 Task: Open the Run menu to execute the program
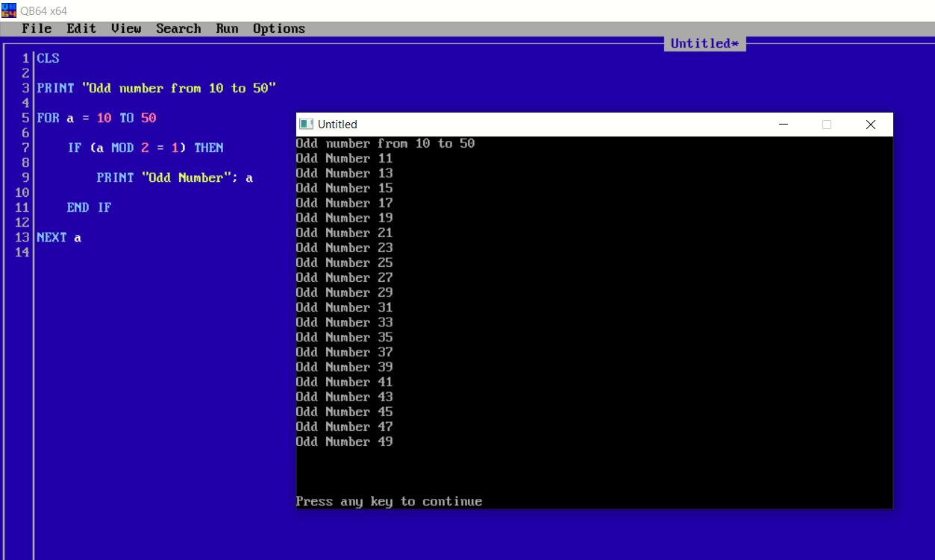click(227, 28)
